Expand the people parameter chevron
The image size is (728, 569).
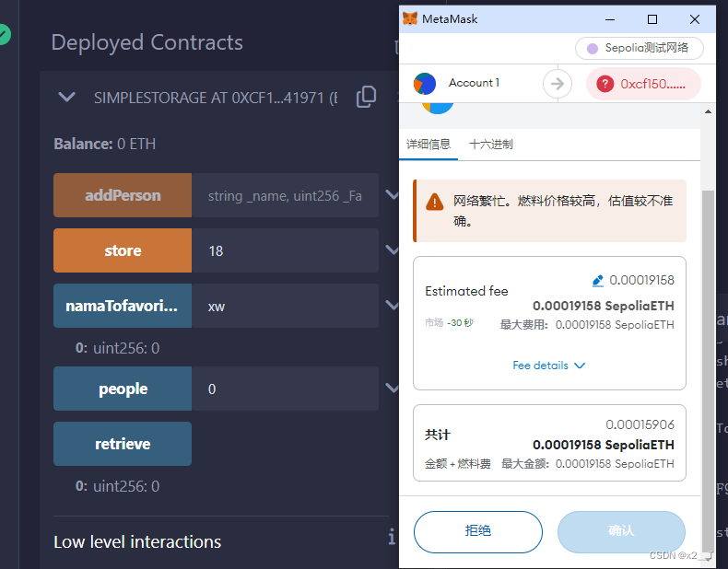click(393, 389)
